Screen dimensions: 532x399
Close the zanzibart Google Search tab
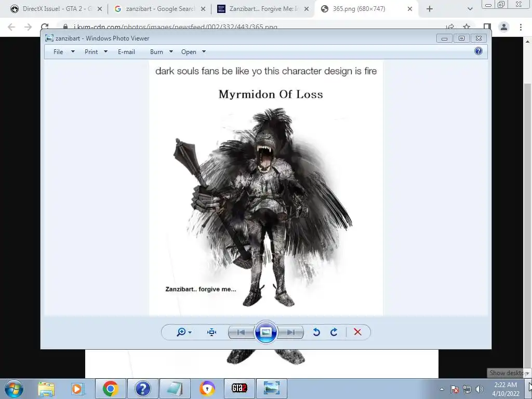tap(203, 9)
